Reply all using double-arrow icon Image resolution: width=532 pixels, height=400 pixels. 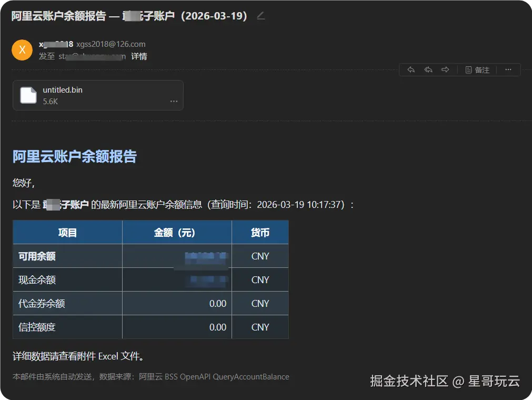point(428,70)
